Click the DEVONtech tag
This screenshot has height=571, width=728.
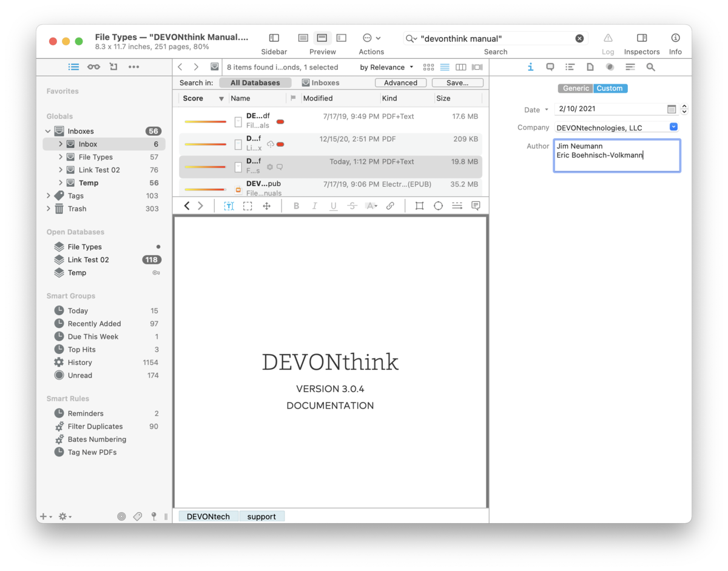pyautogui.click(x=208, y=516)
